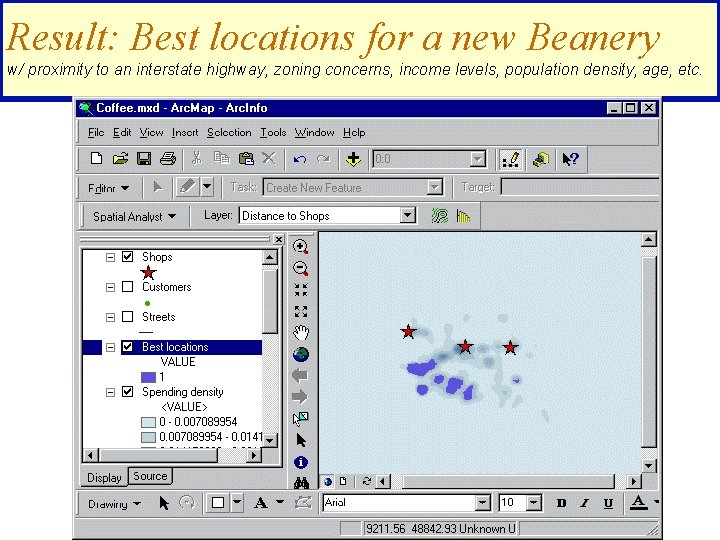The image size is (720, 540).
Task: Click the New document icon
Action: pyautogui.click(x=96, y=159)
